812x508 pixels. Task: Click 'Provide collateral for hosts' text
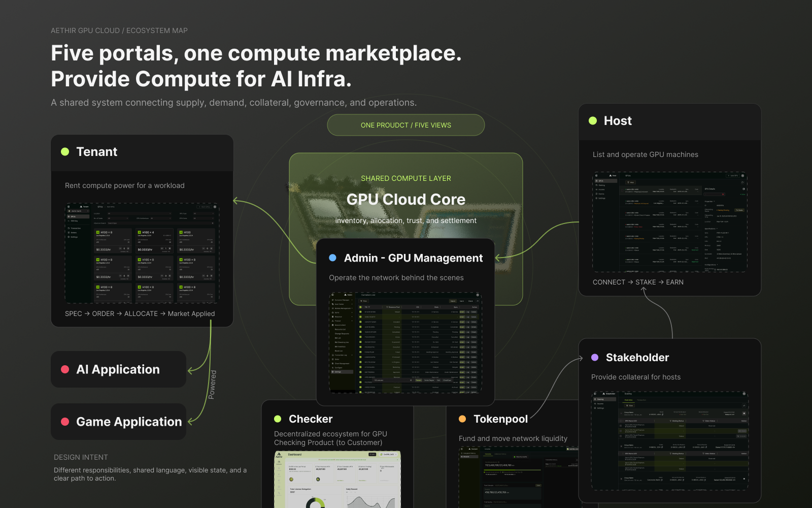[x=636, y=377]
